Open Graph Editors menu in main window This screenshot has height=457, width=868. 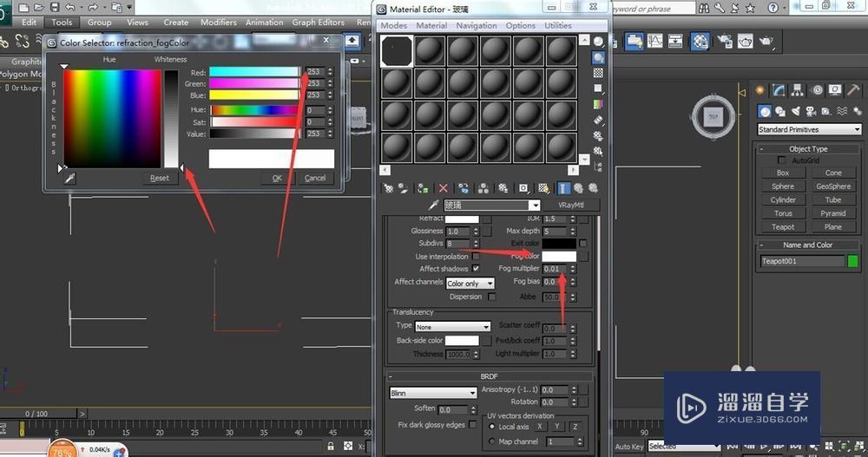click(319, 23)
